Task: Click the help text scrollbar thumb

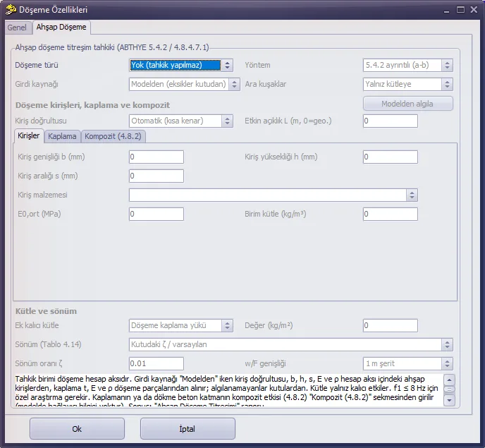Action: point(449,389)
